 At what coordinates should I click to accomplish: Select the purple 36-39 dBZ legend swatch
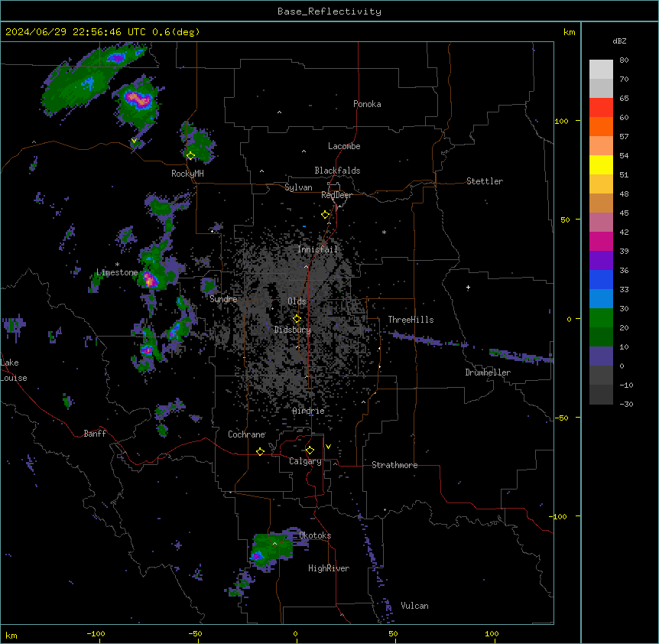coord(601,261)
